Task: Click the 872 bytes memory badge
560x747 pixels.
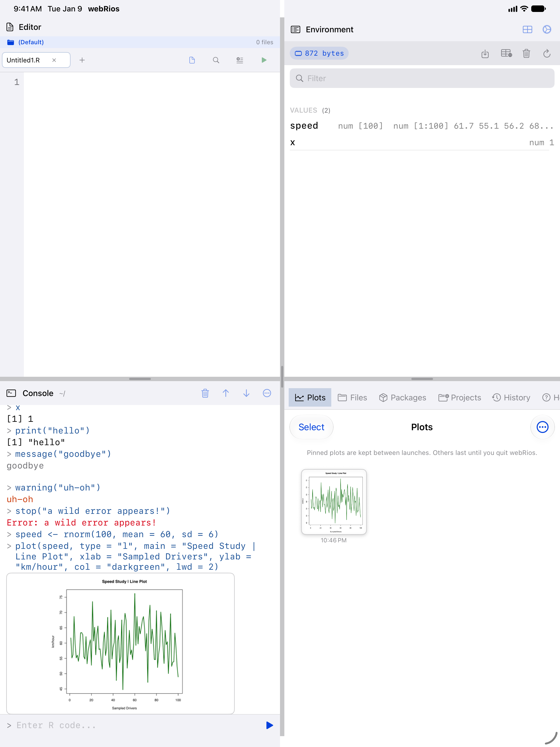Action: coord(319,53)
